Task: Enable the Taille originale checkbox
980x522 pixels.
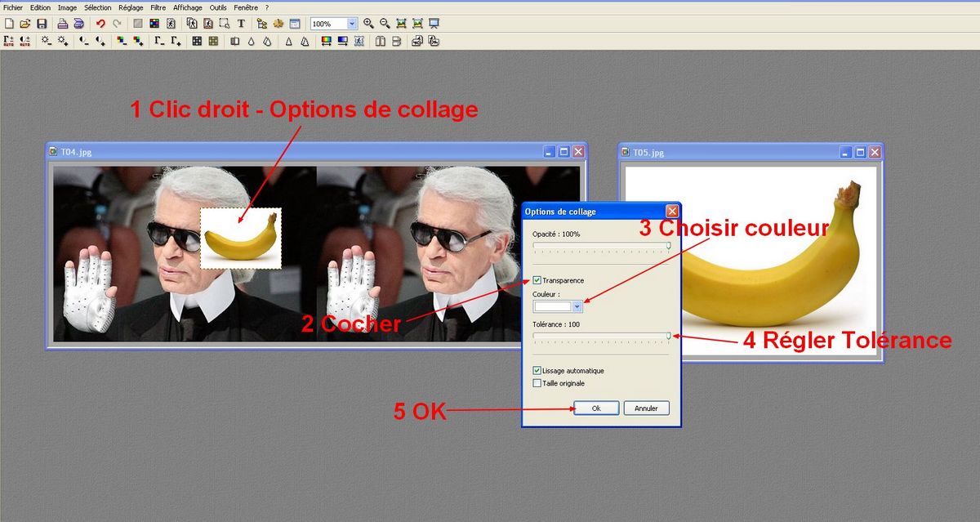Action: pyautogui.click(x=537, y=382)
